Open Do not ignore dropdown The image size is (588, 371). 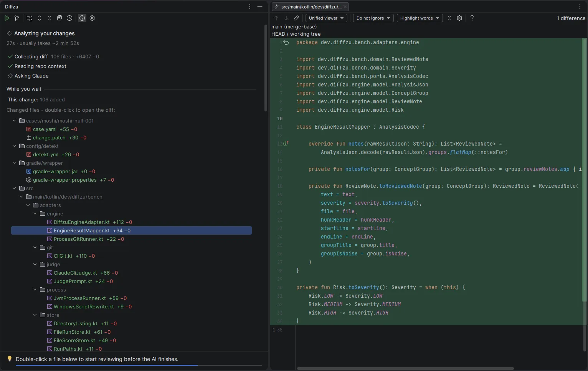pos(373,18)
